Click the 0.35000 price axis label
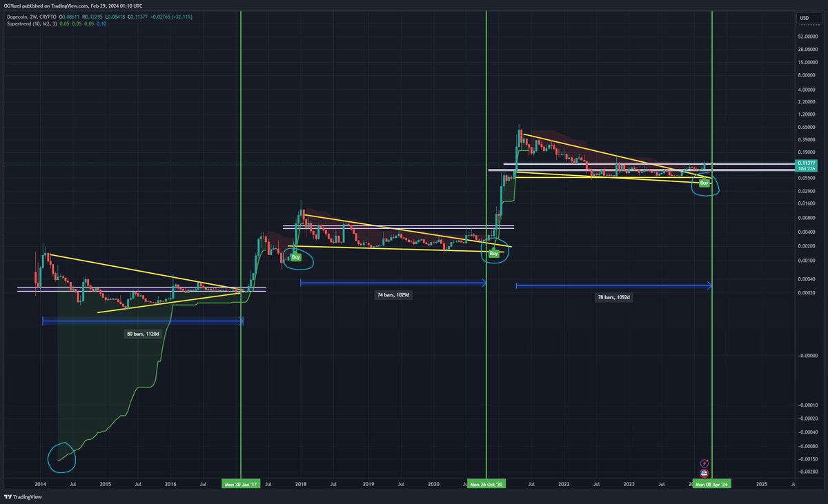828x504 pixels. pos(807,140)
